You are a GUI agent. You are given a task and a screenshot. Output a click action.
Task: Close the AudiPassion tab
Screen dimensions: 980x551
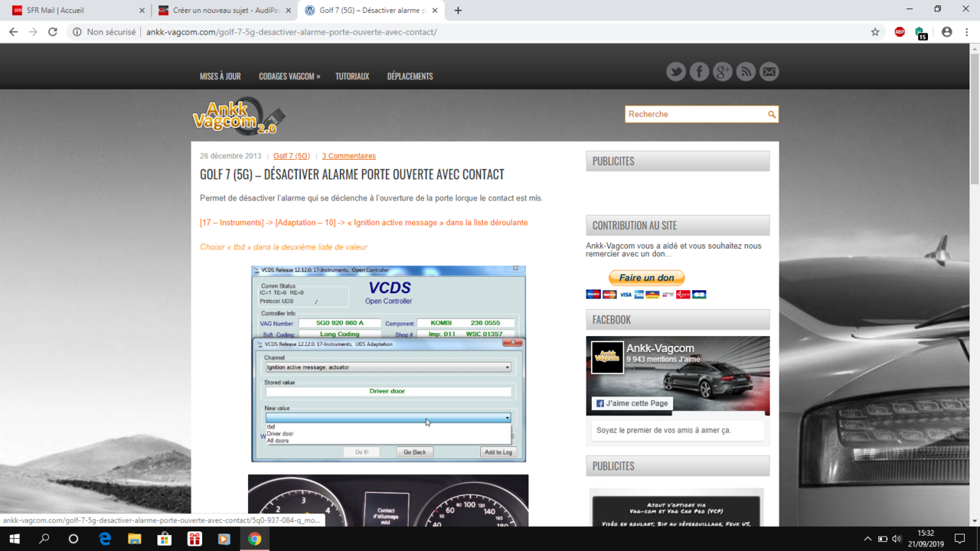pos(288,11)
